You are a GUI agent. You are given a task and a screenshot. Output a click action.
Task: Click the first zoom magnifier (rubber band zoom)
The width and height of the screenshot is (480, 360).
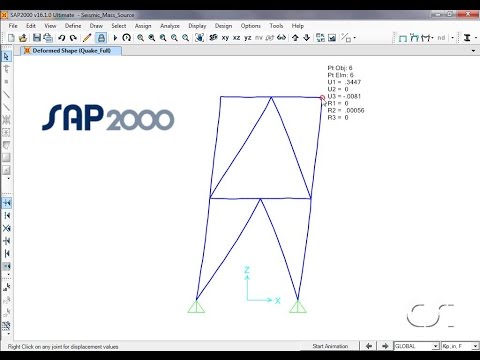(141, 38)
